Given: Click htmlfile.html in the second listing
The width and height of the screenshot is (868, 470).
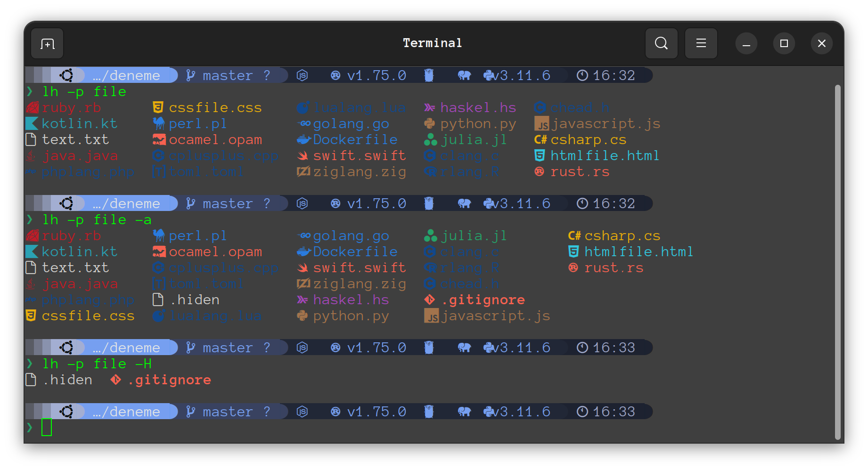Looking at the screenshot, I should click(639, 251).
